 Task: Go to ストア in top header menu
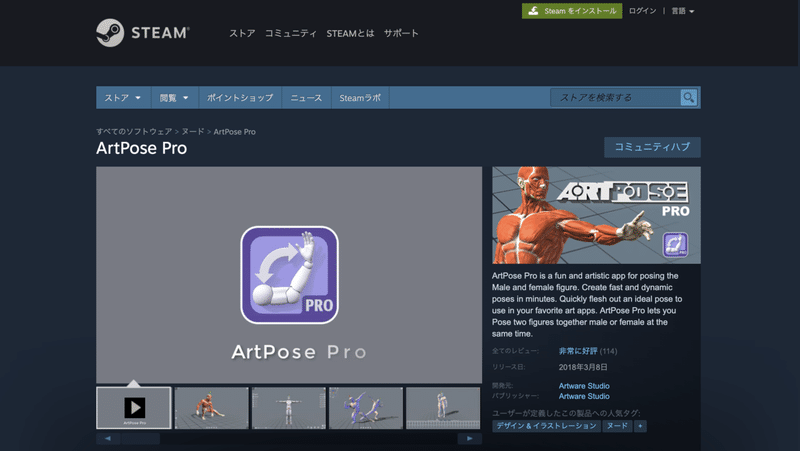242,33
